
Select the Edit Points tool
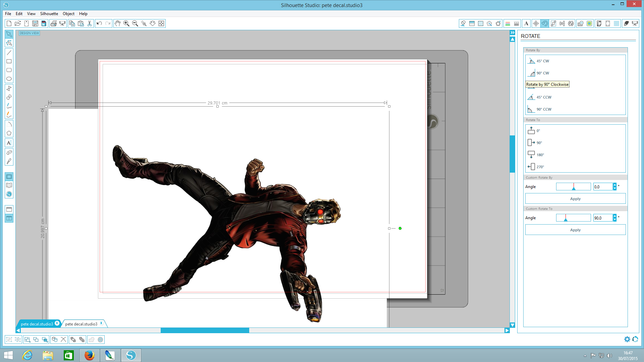(9, 43)
